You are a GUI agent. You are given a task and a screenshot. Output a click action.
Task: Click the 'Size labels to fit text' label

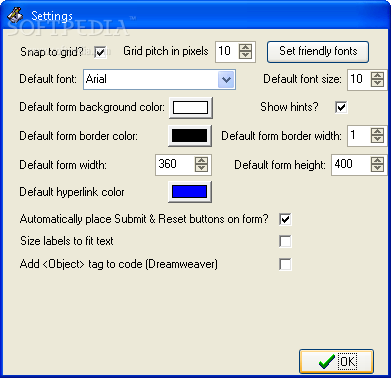(67, 241)
